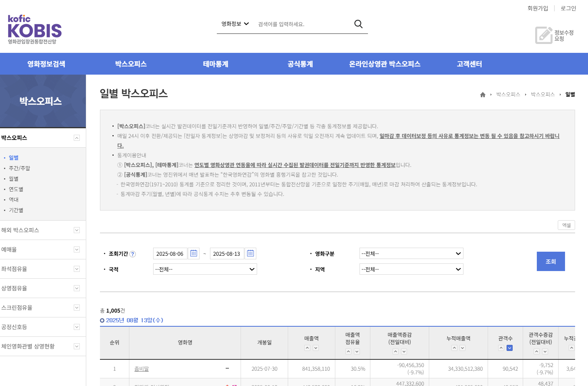Open the 좀비딸 movie detail link
The width and height of the screenshot is (588, 386).
click(141, 369)
